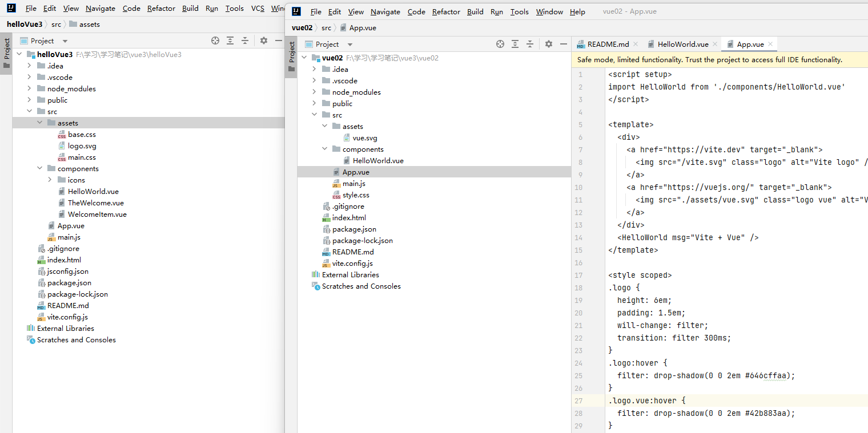Select jsconfig.json in helloVue3 tree
Image resolution: width=868 pixels, height=433 pixels.
(67, 271)
